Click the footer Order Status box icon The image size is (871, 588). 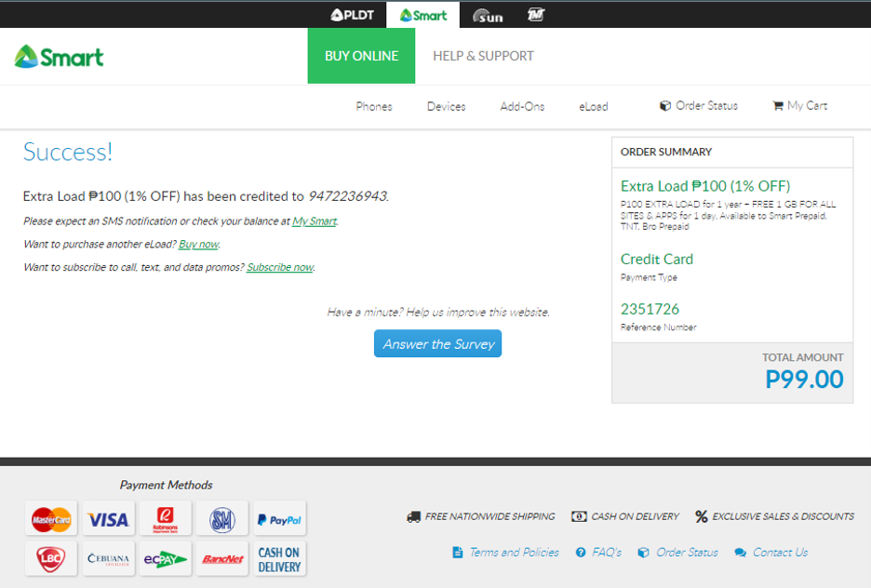click(x=643, y=553)
